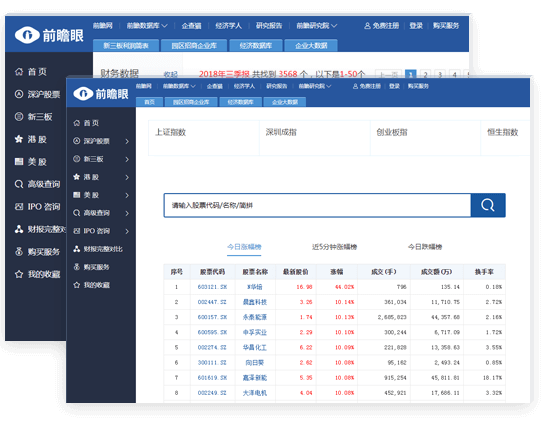Select the 高级查询 magnifier icon in sidebar
This screenshot has height=428, width=555.
pyautogui.click(x=76, y=213)
